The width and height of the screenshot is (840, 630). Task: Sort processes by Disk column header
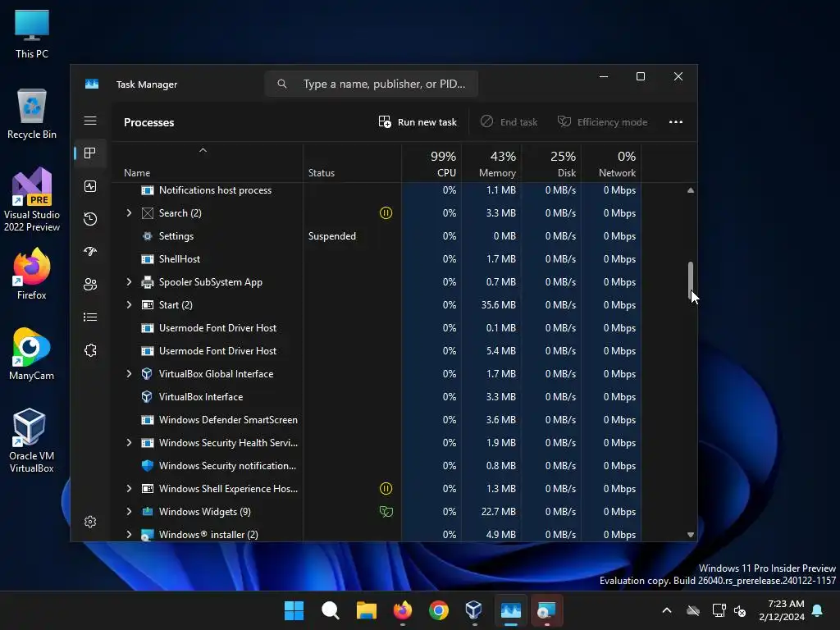[552, 163]
